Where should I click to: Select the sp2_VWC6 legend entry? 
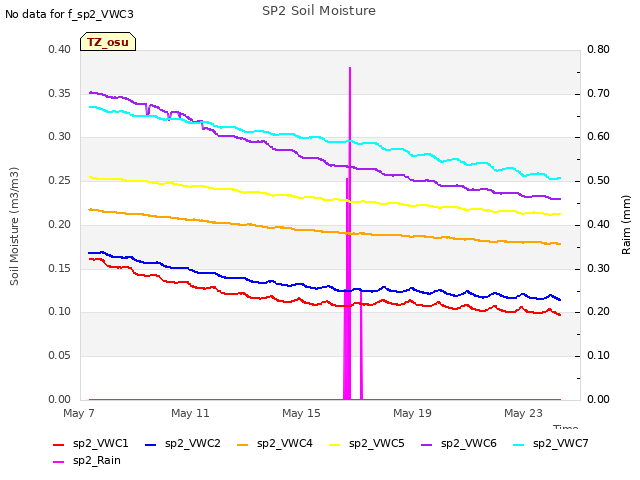coord(459,443)
